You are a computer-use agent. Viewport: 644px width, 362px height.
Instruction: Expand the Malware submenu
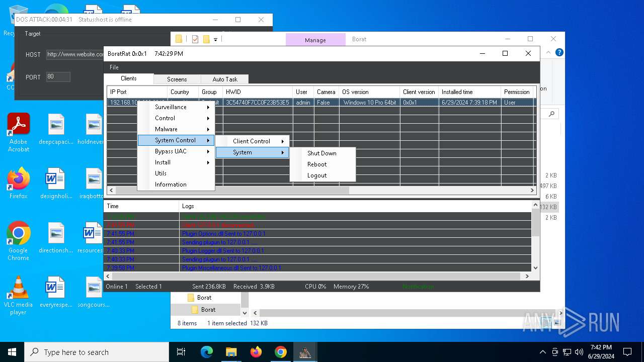(176, 129)
